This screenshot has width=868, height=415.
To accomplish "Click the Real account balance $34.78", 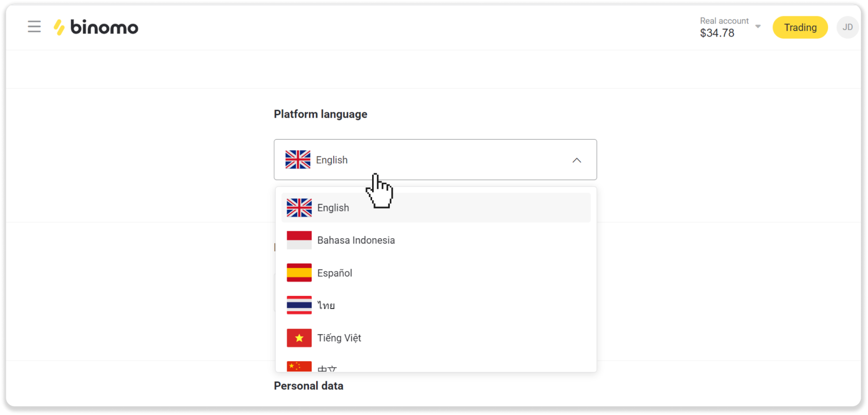I will [717, 33].
